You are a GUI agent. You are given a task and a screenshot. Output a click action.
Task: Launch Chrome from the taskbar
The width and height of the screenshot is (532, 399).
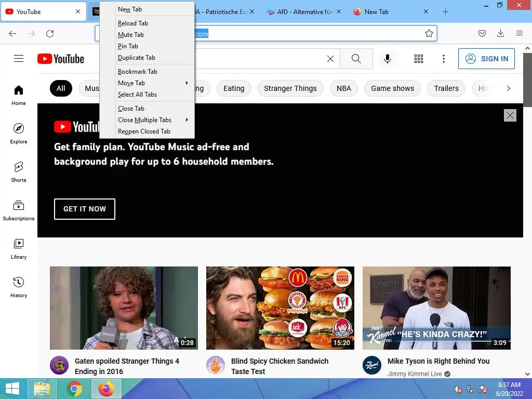[74, 389]
